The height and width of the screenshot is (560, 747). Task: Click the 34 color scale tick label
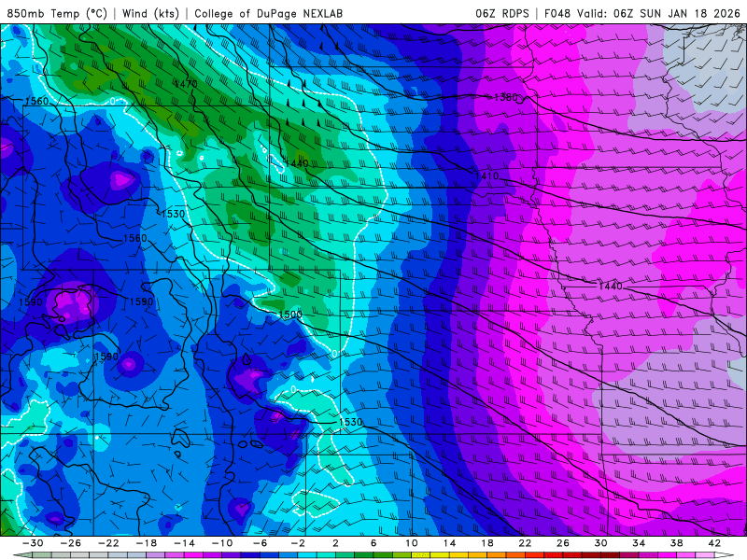[639, 543]
